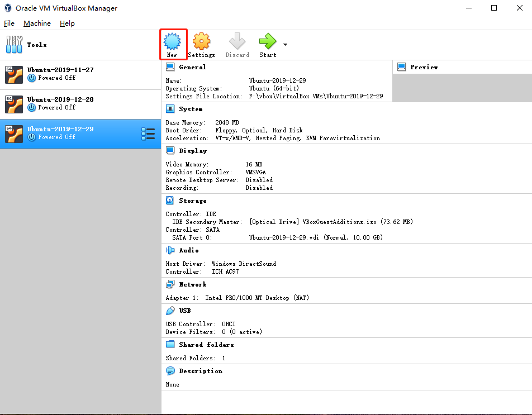This screenshot has height=415, width=532.
Task: Click the Settings File Location path
Action: pos(316,96)
